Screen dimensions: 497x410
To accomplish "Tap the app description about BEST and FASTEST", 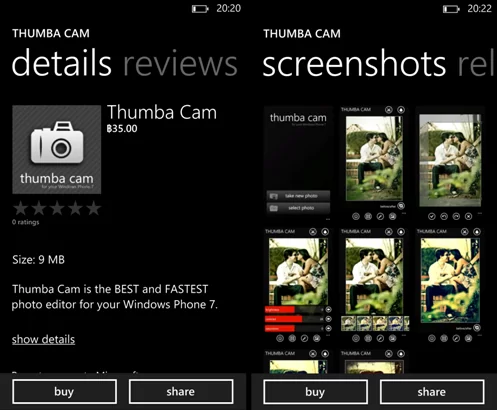I will coord(114,297).
